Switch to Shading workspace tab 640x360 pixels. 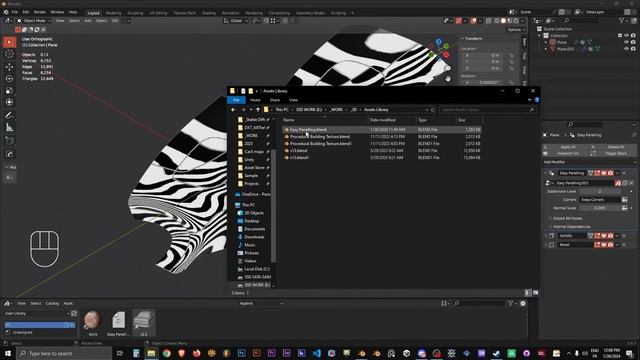click(209, 13)
